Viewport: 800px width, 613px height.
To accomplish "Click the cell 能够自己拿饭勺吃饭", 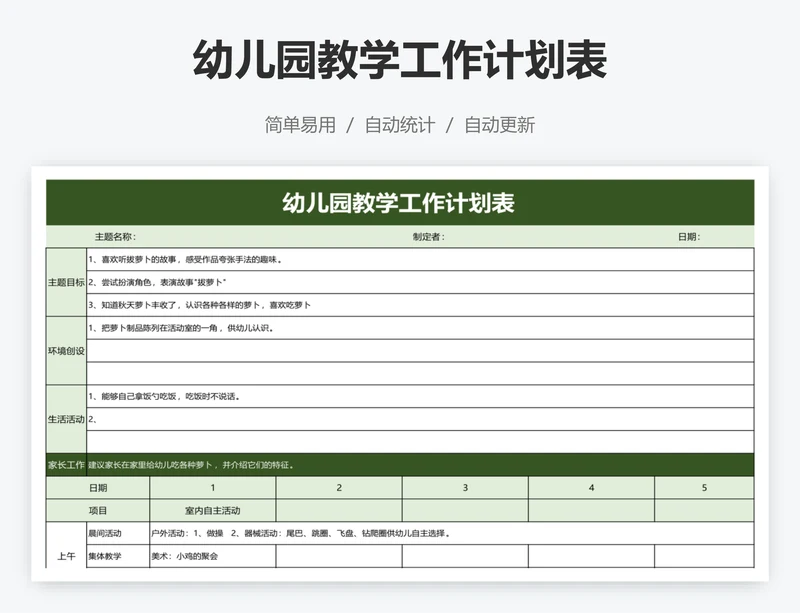I will coord(420,396).
